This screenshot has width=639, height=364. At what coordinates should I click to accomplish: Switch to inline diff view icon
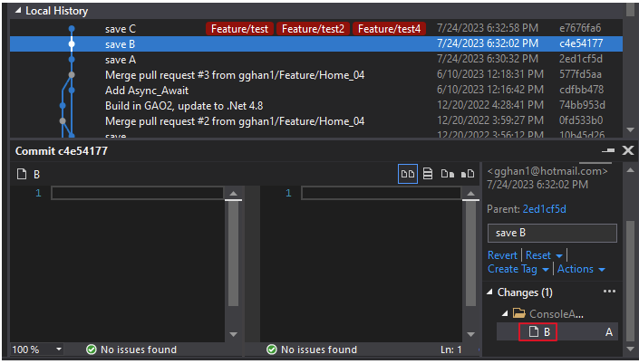(428, 174)
